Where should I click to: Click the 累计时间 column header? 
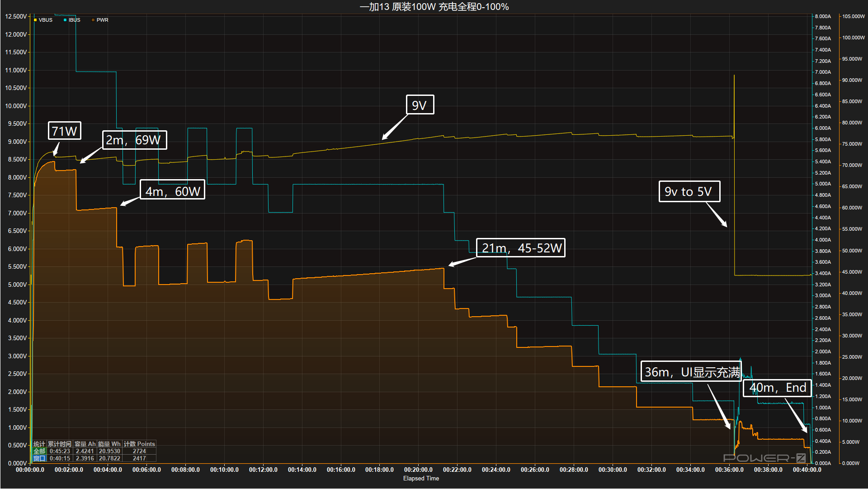pyautogui.click(x=60, y=444)
